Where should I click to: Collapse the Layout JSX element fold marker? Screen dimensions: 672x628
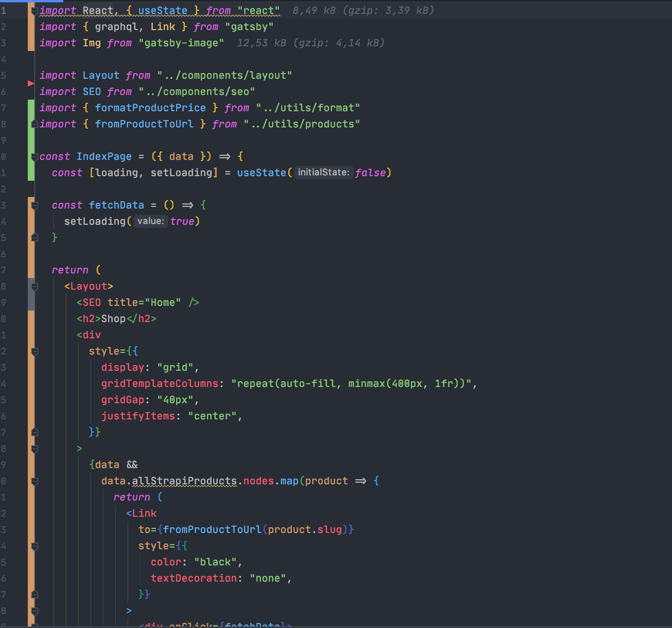(x=34, y=286)
